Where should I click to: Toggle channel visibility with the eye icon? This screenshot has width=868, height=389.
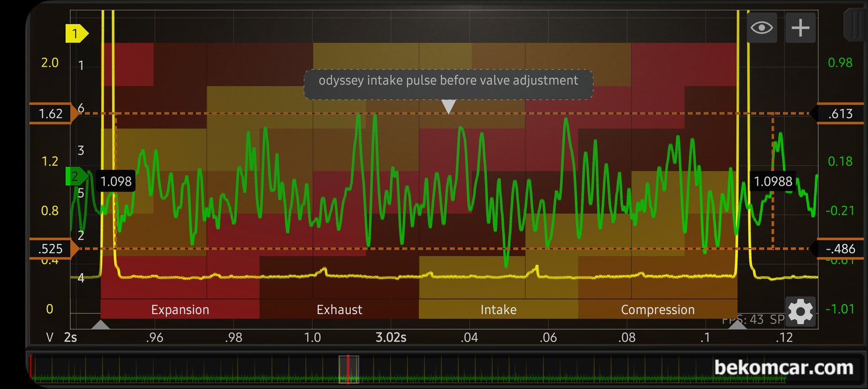pyautogui.click(x=762, y=28)
